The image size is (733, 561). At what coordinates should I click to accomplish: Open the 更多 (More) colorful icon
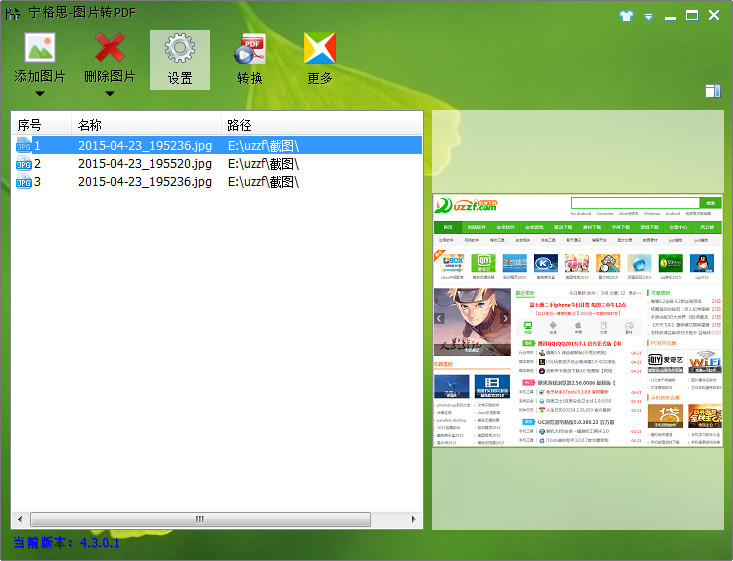tap(320, 49)
